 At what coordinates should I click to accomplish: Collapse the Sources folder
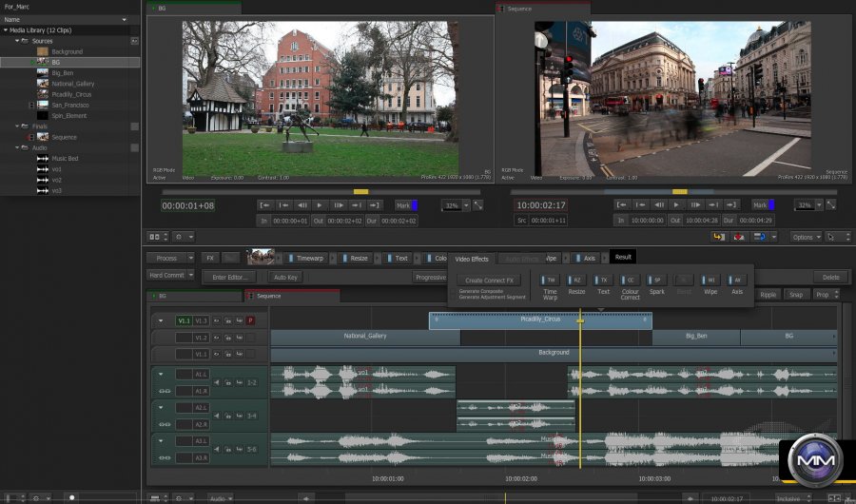tap(16, 41)
